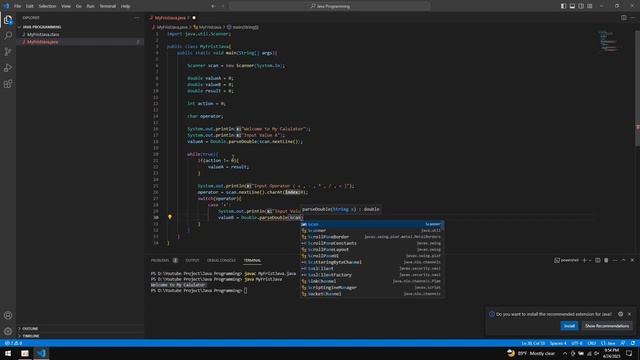
Task: Show hidden system tray icons chevron
Action: (x=565, y=353)
